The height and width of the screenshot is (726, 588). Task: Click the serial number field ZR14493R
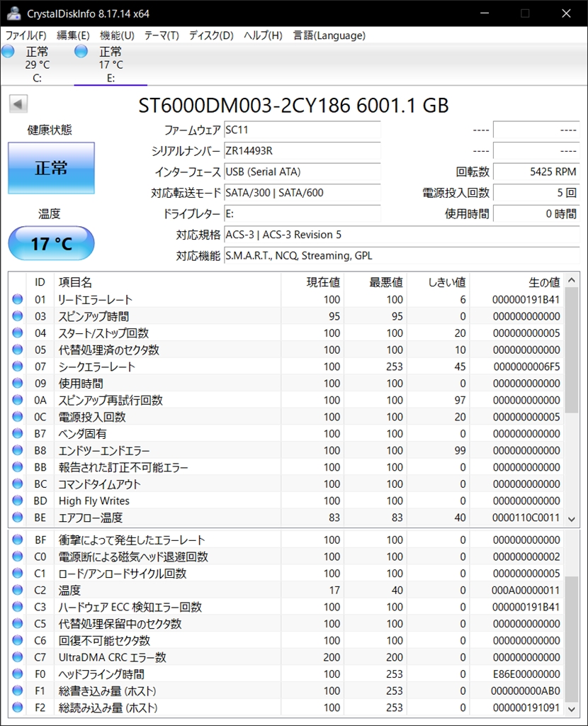click(x=302, y=150)
